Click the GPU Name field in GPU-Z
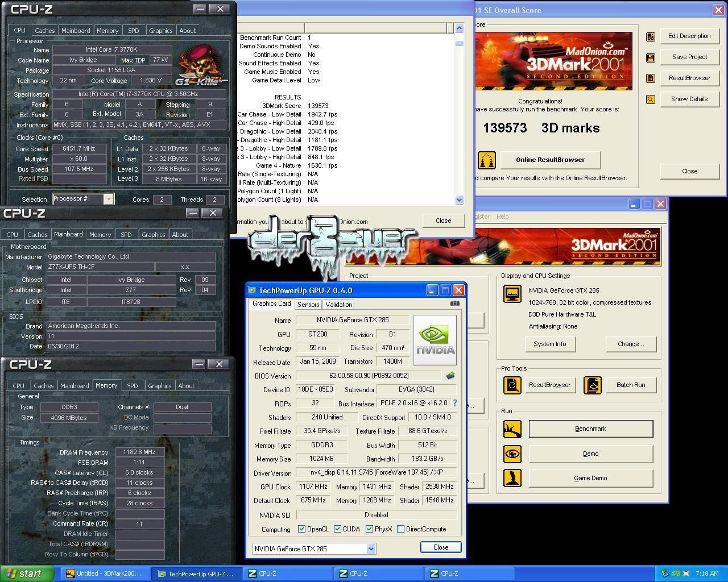This screenshot has height=582, width=728. point(353,320)
